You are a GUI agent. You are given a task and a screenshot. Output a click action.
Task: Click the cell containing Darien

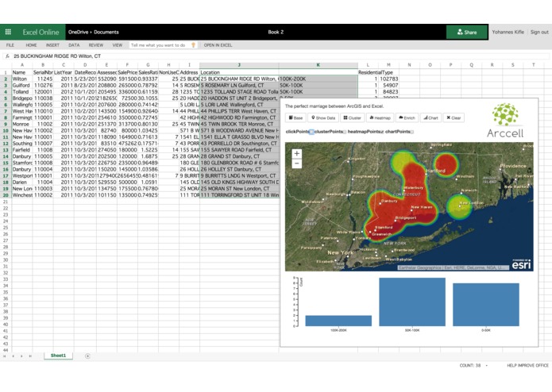[22, 182]
